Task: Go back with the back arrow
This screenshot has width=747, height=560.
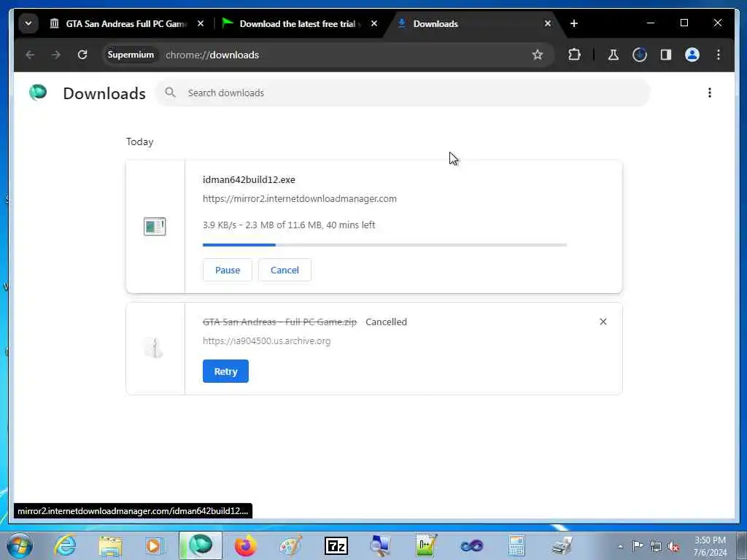Action: pos(30,55)
